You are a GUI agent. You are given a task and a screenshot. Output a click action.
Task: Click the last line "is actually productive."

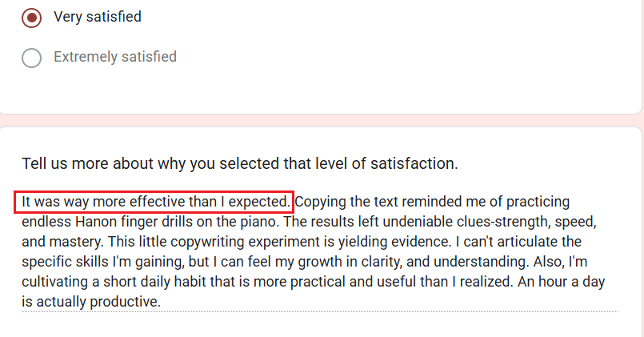click(x=91, y=301)
